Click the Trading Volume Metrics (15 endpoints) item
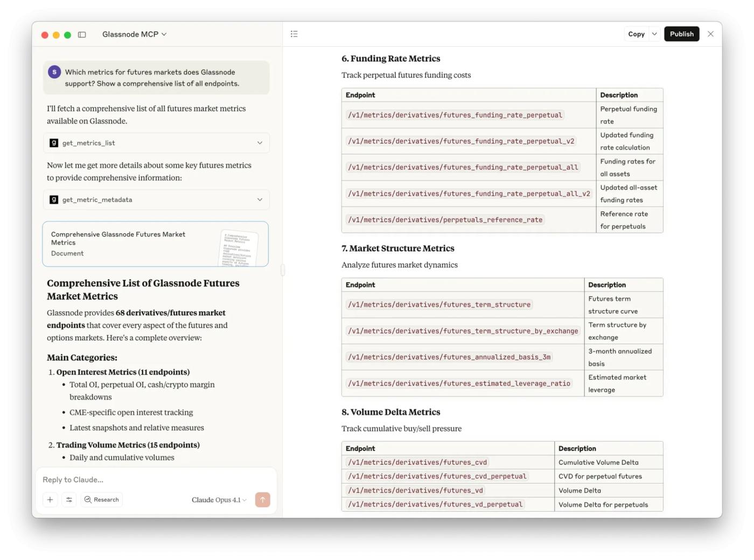This screenshot has height=560, width=754. [128, 445]
